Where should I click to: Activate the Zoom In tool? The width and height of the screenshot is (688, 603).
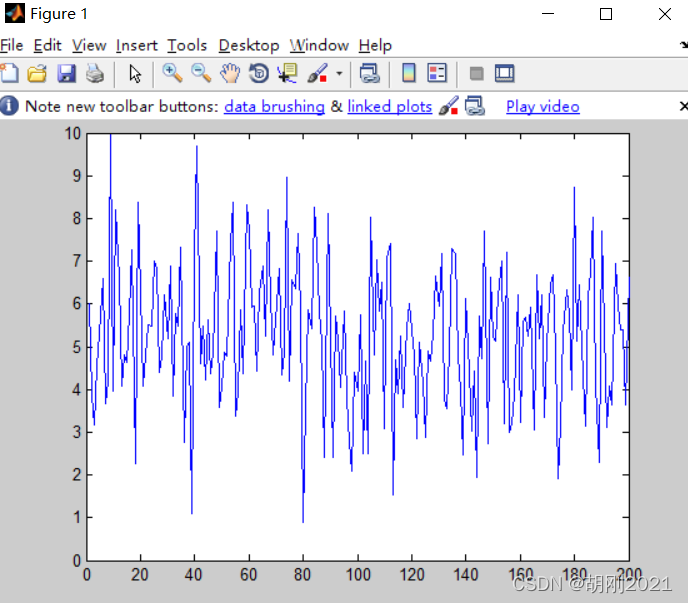(x=172, y=73)
